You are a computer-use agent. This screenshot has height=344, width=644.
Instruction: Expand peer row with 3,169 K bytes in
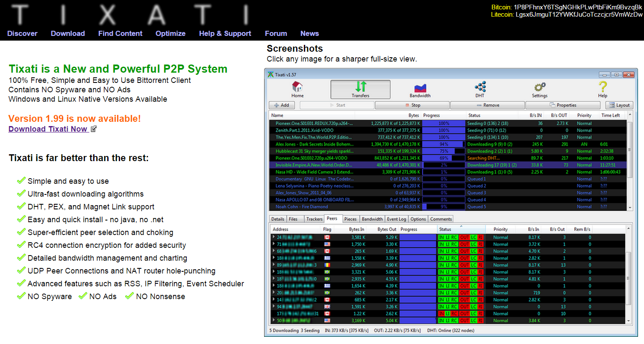pyautogui.click(x=274, y=320)
